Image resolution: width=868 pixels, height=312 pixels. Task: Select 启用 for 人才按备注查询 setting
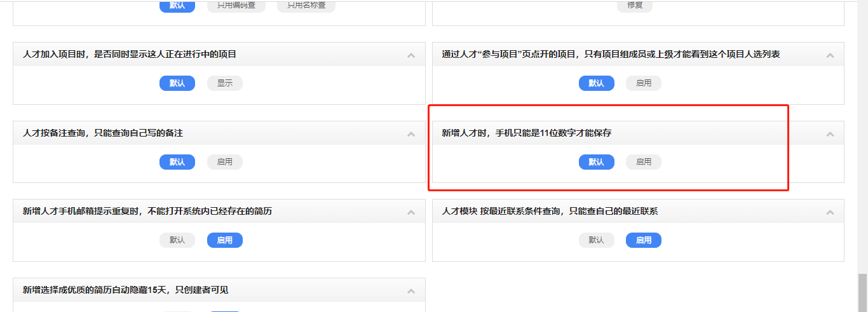click(x=225, y=162)
